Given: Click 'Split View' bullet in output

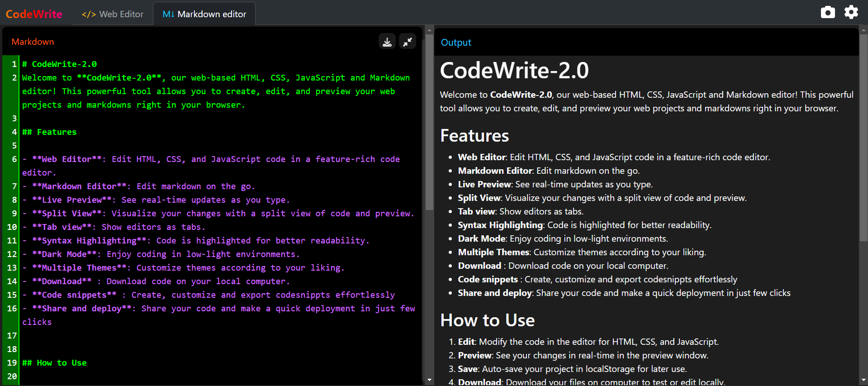Looking at the screenshot, I should click(x=602, y=198).
